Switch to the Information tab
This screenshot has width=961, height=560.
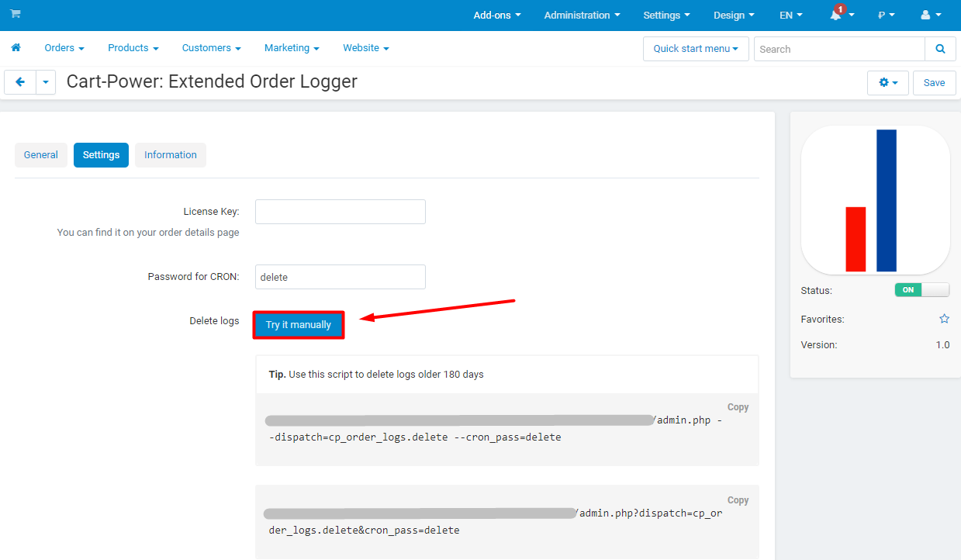171,155
